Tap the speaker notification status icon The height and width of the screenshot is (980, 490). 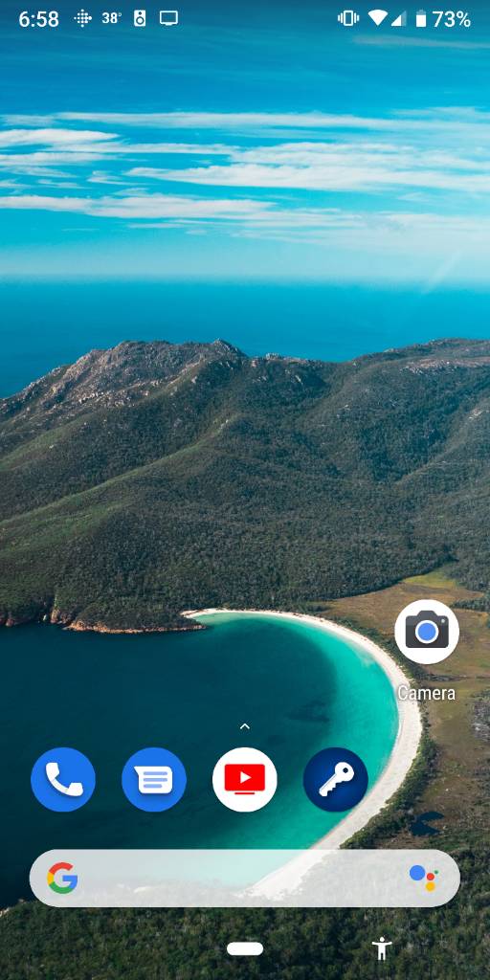pos(140,18)
